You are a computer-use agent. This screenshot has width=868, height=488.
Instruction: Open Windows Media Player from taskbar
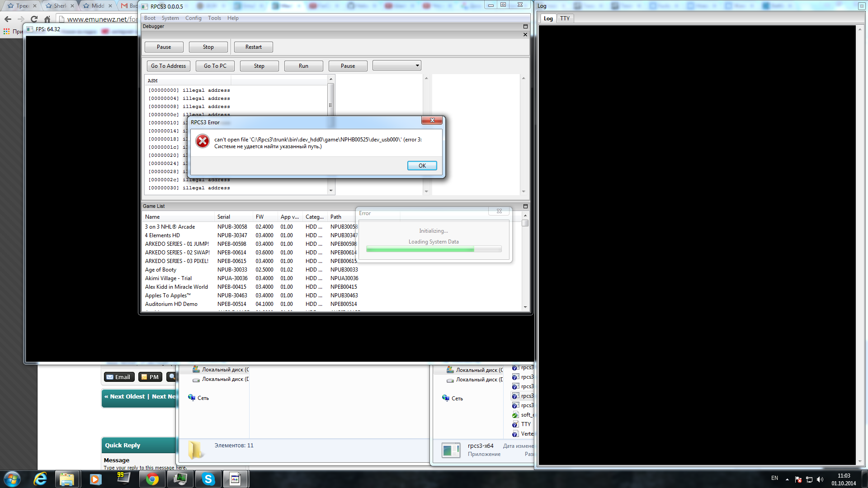click(x=95, y=479)
